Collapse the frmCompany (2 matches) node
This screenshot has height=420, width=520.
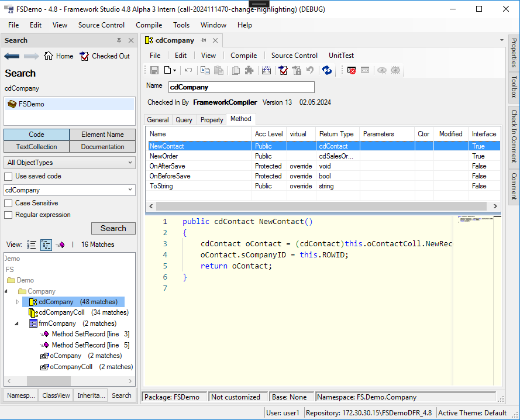click(16, 323)
